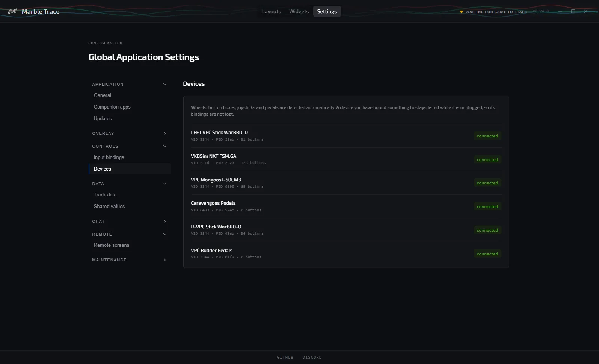The width and height of the screenshot is (599, 364).
Task: Click connected badge for VPC MongoosT-50CM3
Action: (x=487, y=183)
